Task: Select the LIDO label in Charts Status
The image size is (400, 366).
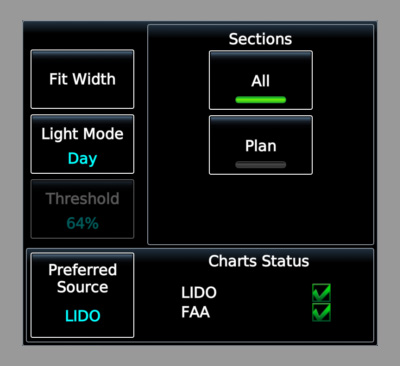Action: click(199, 293)
